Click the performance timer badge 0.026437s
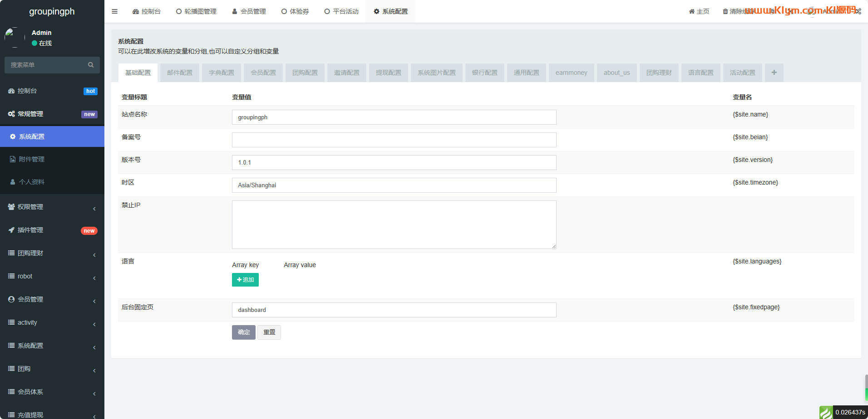The width and height of the screenshot is (868, 419). (850, 412)
